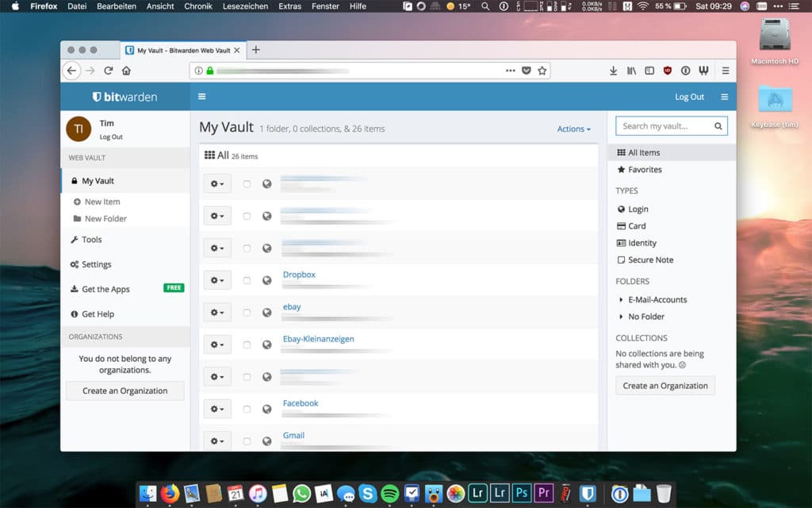Open gear options dropdown for Ebay-Kleinanzeigen
Screen dimensions: 812x508
tap(217, 344)
